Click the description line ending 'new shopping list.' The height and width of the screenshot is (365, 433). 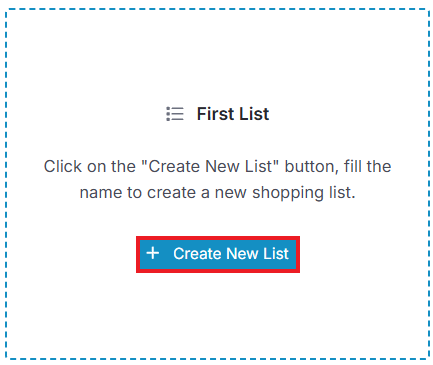coord(218,192)
